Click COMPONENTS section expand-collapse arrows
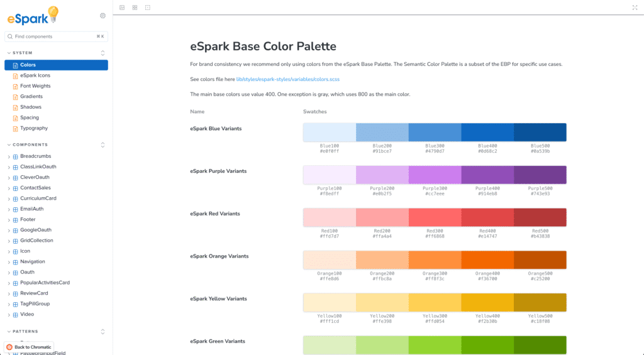The height and width of the screenshot is (355, 644). click(x=103, y=145)
